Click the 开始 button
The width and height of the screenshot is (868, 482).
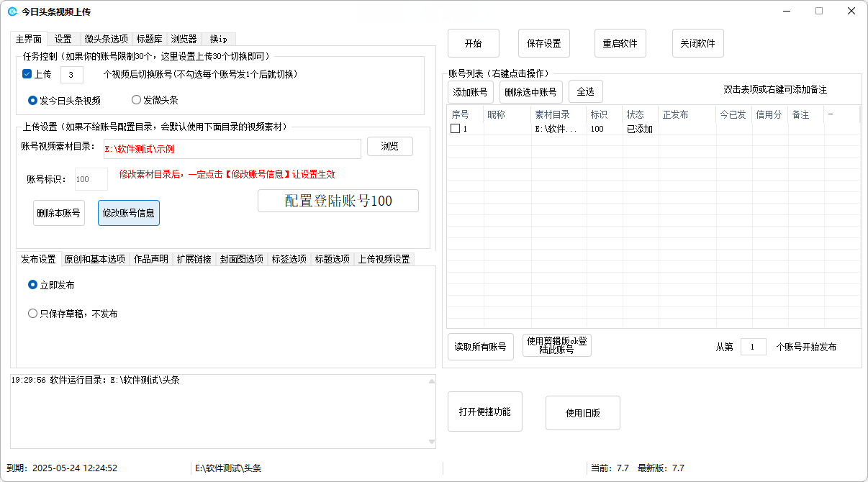click(474, 43)
